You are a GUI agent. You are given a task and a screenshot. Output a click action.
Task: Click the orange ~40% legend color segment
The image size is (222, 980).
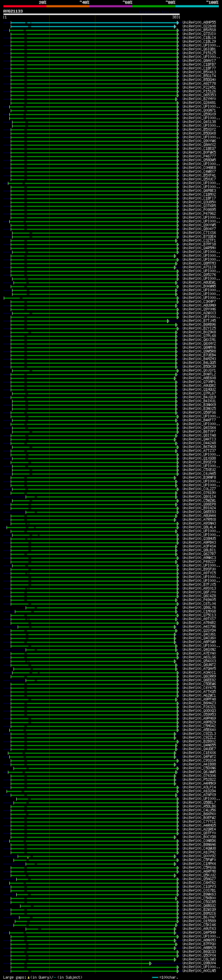[68, 7]
